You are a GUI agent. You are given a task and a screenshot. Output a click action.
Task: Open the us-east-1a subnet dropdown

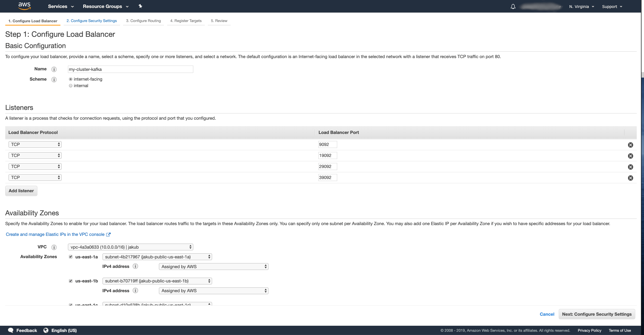click(x=157, y=257)
